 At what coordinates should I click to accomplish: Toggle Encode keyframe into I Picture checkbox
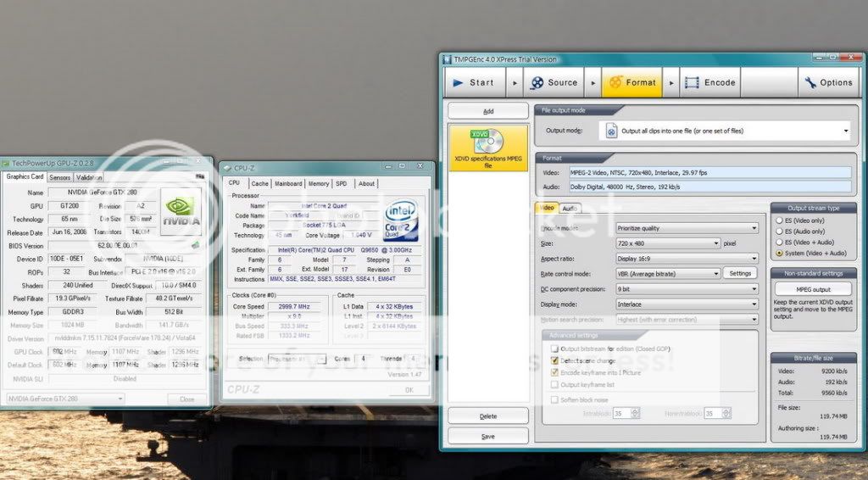click(x=554, y=372)
